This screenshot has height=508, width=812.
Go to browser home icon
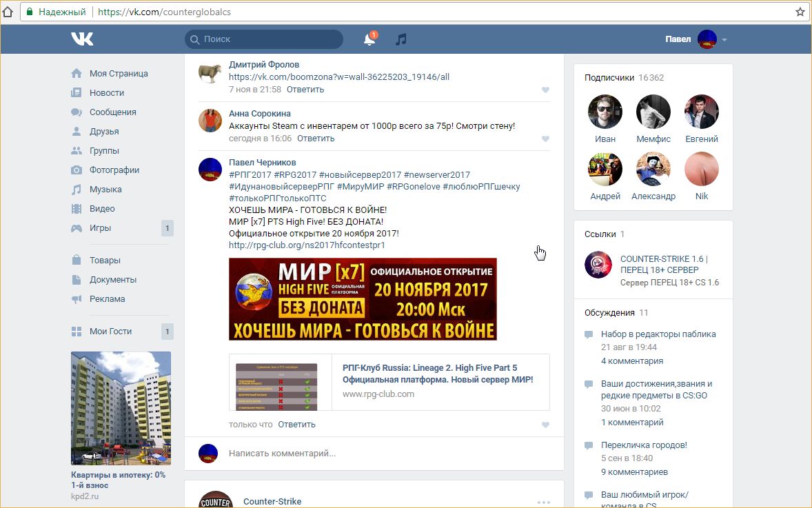click(x=8, y=12)
